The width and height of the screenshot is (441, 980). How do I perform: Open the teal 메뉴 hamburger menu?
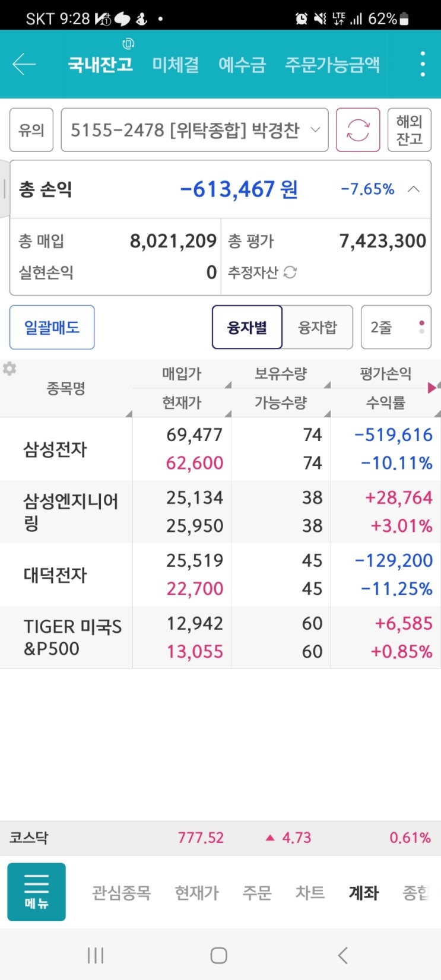(36, 892)
